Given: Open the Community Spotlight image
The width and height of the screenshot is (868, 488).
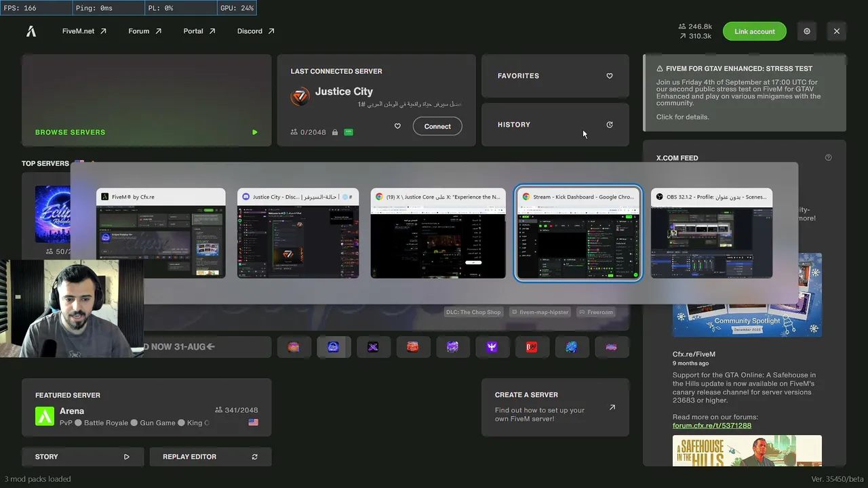Looking at the screenshot, I should click(x=747, y=295).
